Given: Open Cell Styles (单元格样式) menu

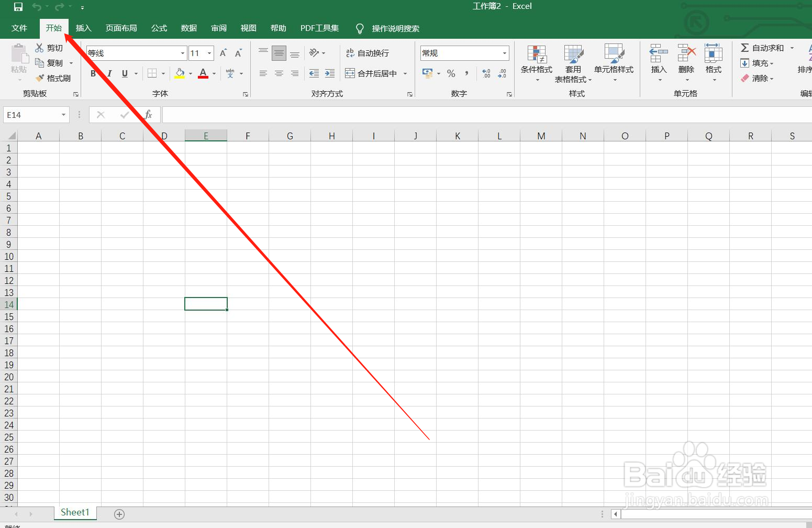Looking at the screenshot, I should [x=614, y=63].
